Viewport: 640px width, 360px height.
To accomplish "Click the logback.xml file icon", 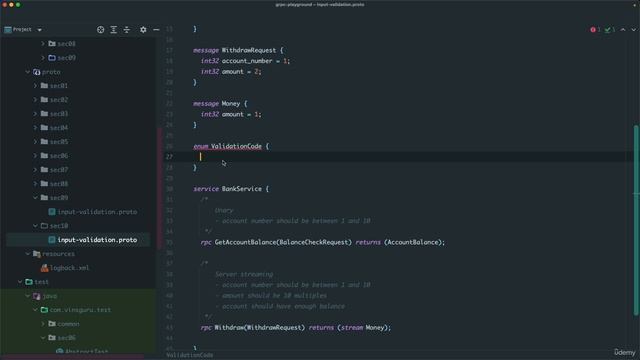I will [44, 268].
